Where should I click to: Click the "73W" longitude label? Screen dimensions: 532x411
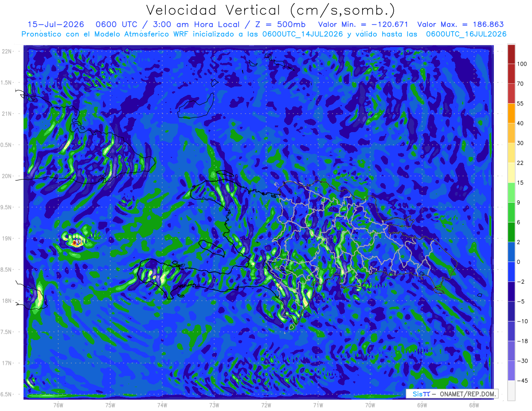214,405
